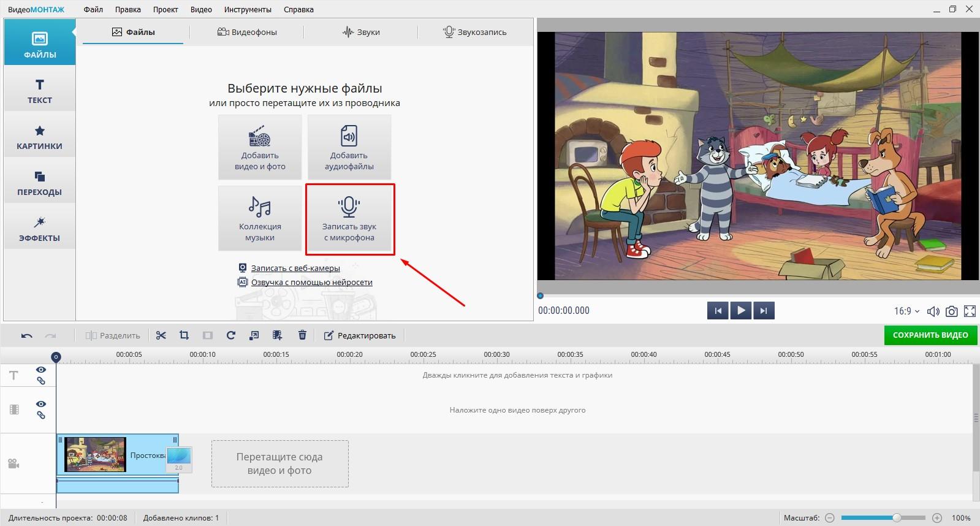Open the ФАЙЛЫ sidebar section
Viewport: 980px width, 526px height.
click(40, 42)
